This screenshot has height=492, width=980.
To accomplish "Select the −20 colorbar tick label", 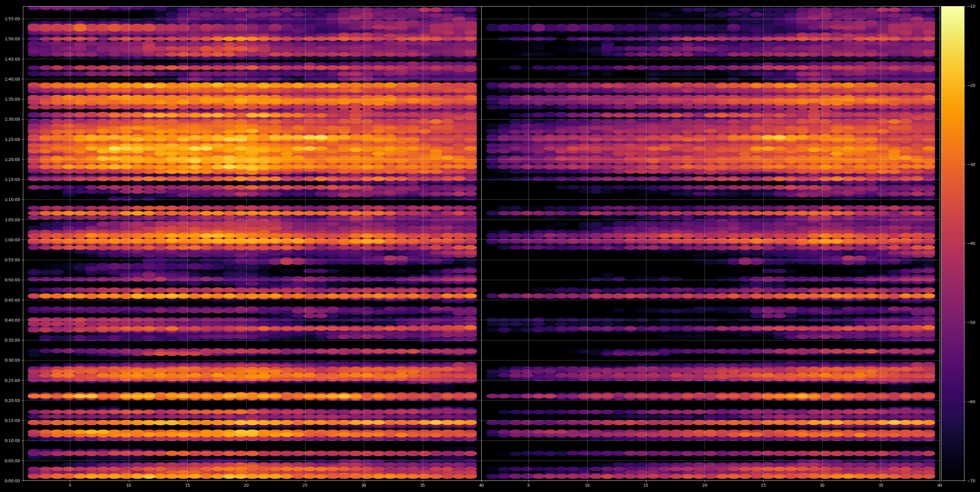I will (971, 86).
